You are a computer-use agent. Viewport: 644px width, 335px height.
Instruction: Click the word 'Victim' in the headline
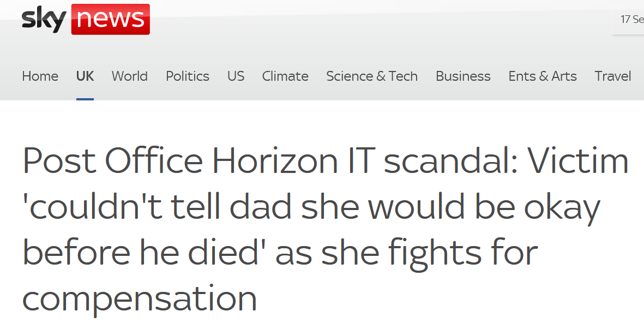click(x=578, y=161)
